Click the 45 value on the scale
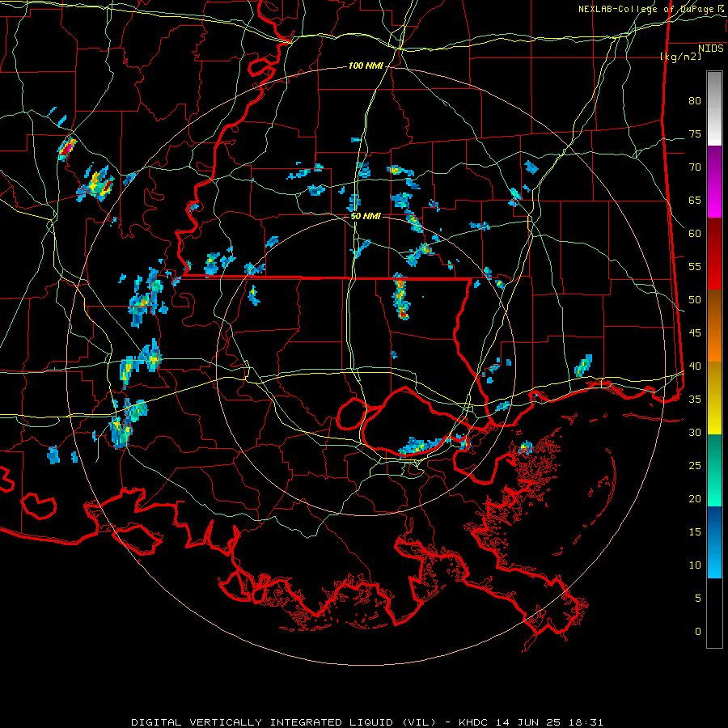Screen dimensions: 728x728 [x=695, y=333]
